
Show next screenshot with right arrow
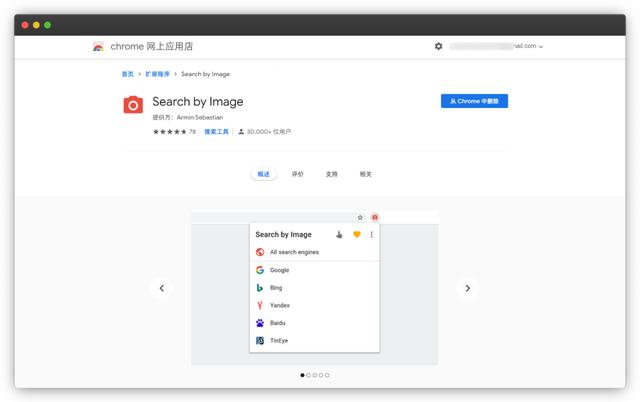pyautogui.click(x=468, y=288)
